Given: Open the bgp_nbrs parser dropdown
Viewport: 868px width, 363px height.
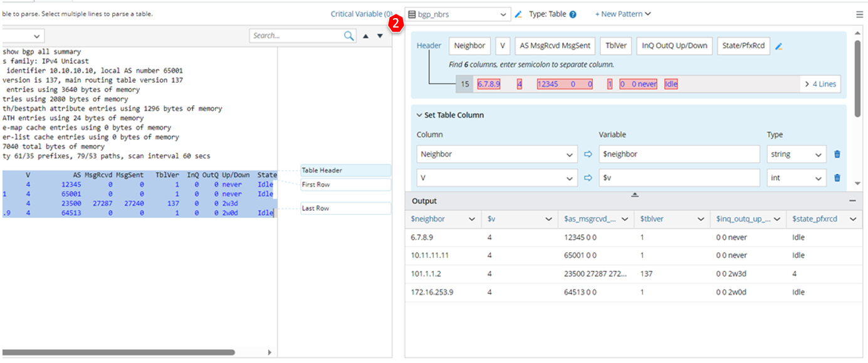Looking at the screenshot, I should click(x=458, y=14).
